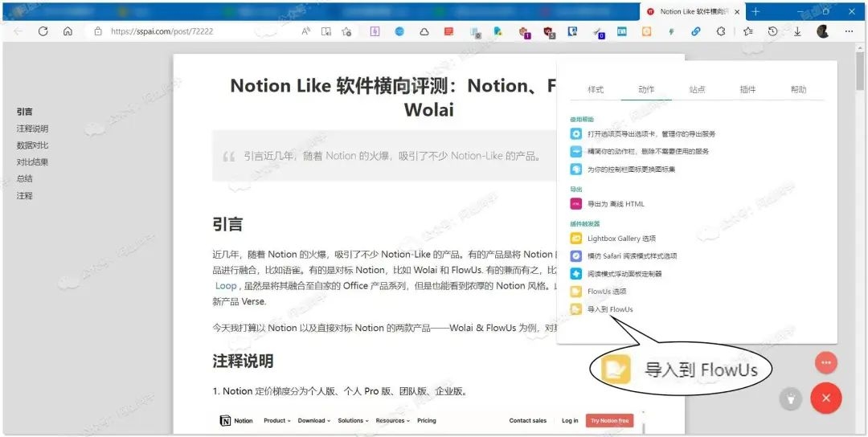The width and height of the screenshot is (868, 437).
Task: Click the grey lightbulb floating button
Action: coord(790,398)
